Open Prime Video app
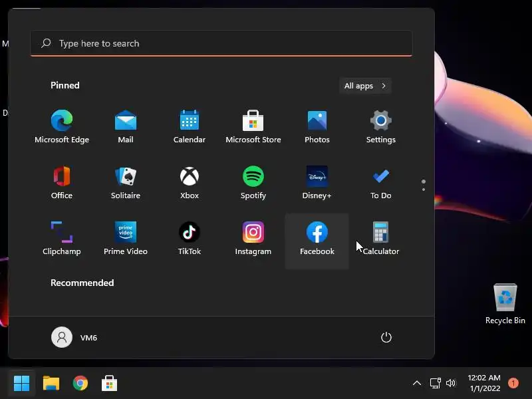 [x=126, y=239]
